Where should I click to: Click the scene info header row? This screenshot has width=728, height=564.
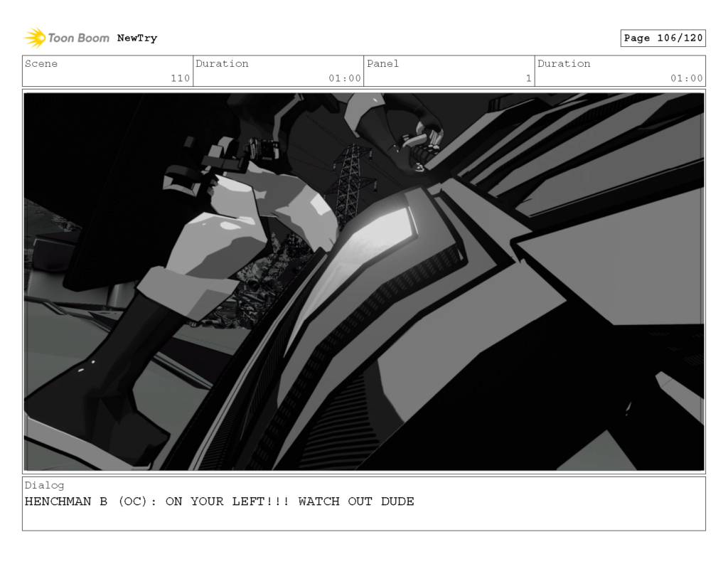tap(364, 71)
